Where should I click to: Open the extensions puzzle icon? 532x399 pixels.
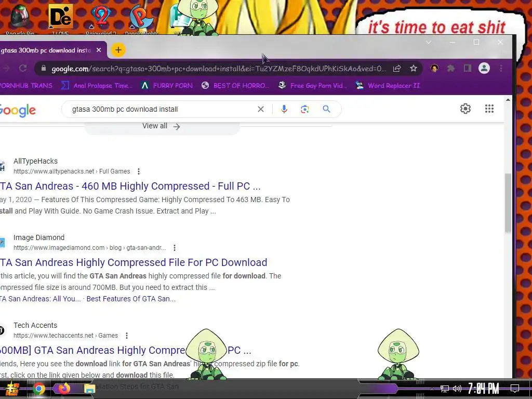[450, 69]
